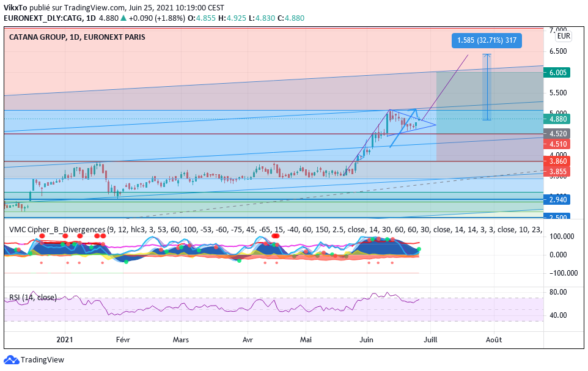
Task: Click the low price value L:4.830
Action: 262,18
